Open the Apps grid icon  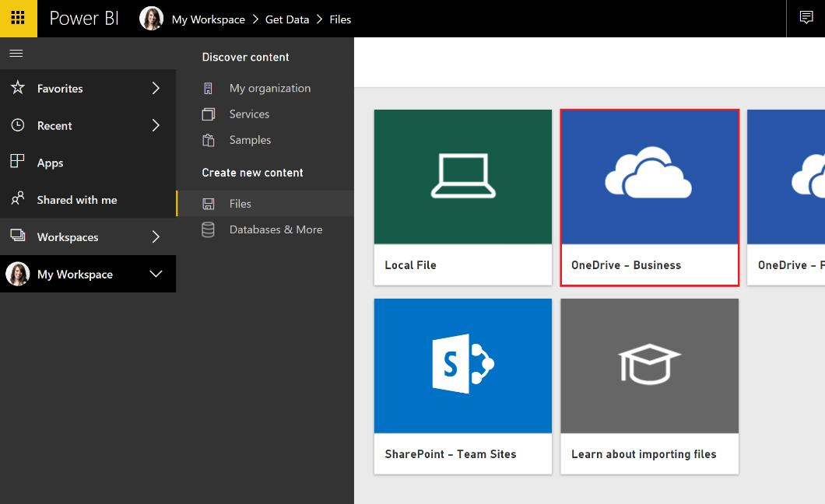pos(17,161)
